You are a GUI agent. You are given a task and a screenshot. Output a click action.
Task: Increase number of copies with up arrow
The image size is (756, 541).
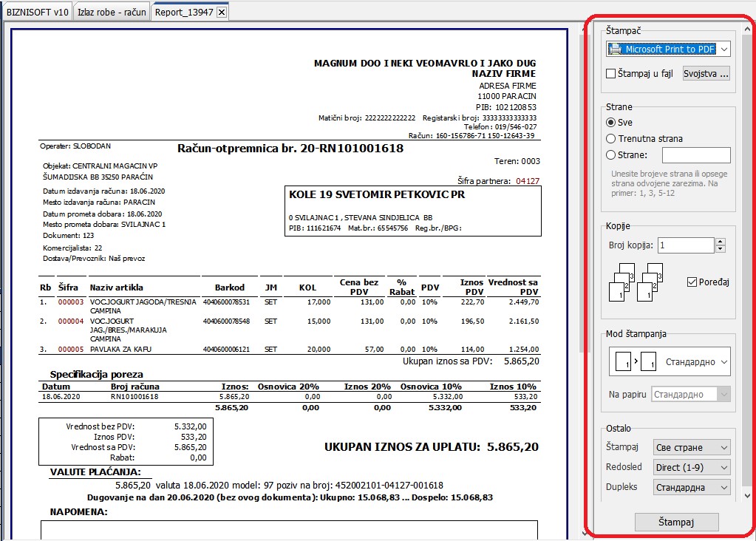[x=721, y=242]
